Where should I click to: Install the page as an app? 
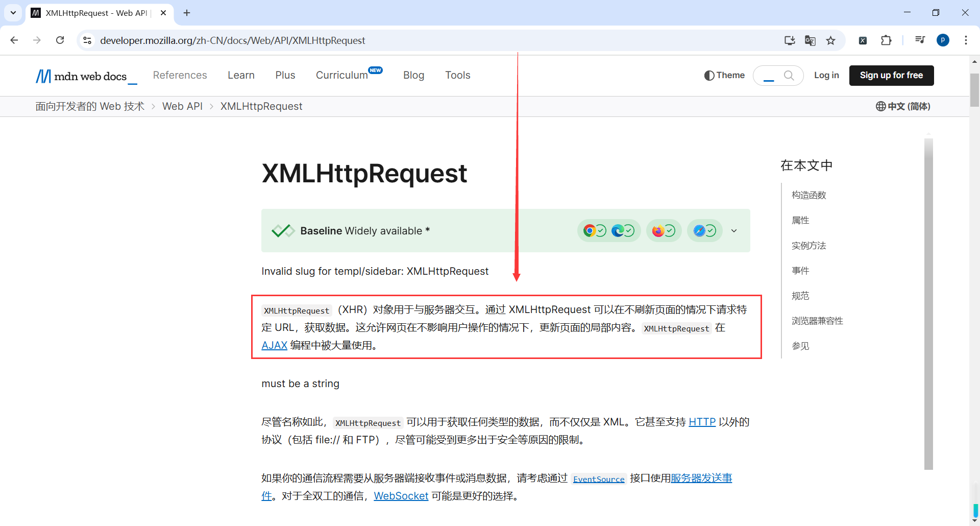pos(790,40)
